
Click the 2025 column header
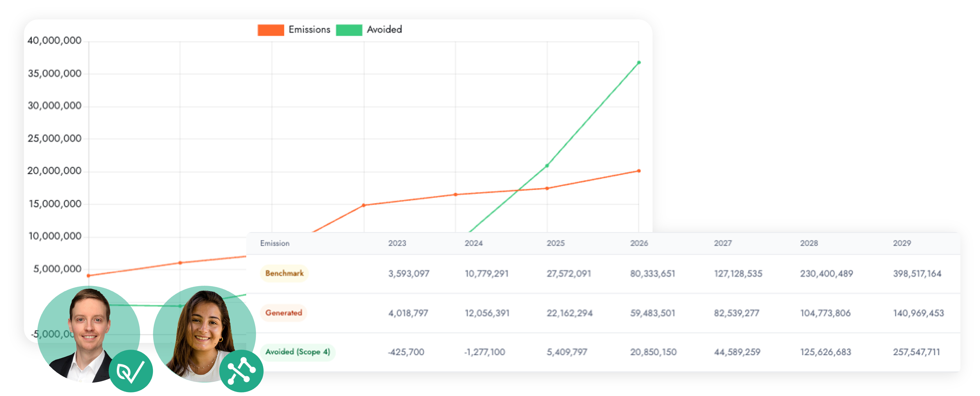556,243
